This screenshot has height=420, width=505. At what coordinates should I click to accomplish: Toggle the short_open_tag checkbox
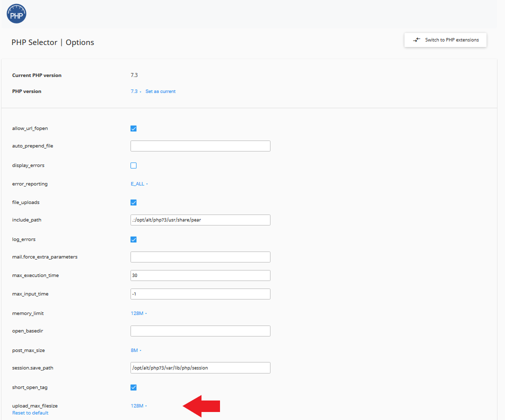(x=133, y=387)
